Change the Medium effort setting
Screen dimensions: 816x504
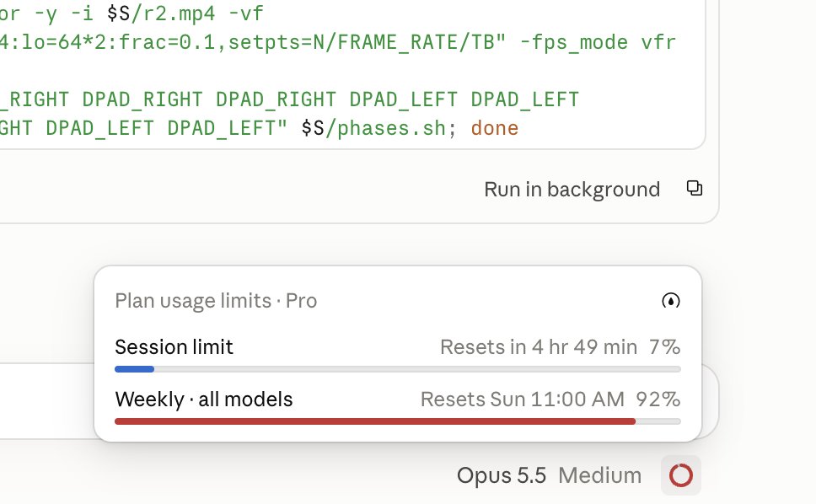599,475
